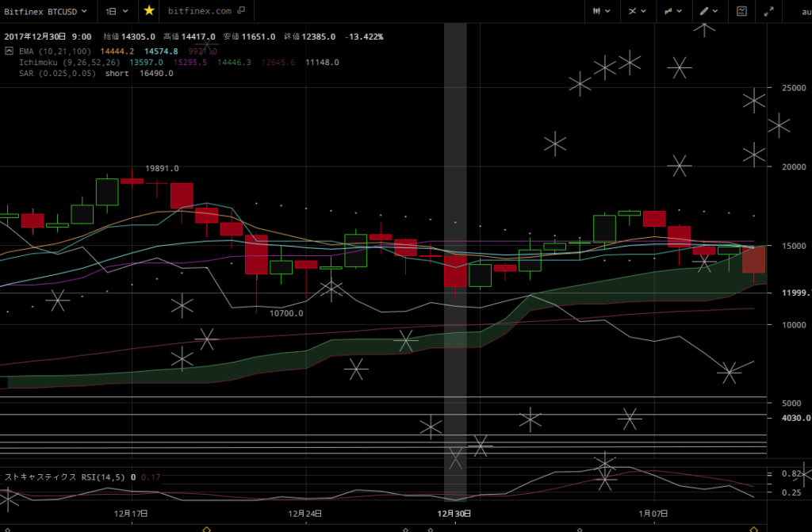Screen dimensions: 812x532
Task: Click the 10700.0 low price label
Action: (285, 313)
